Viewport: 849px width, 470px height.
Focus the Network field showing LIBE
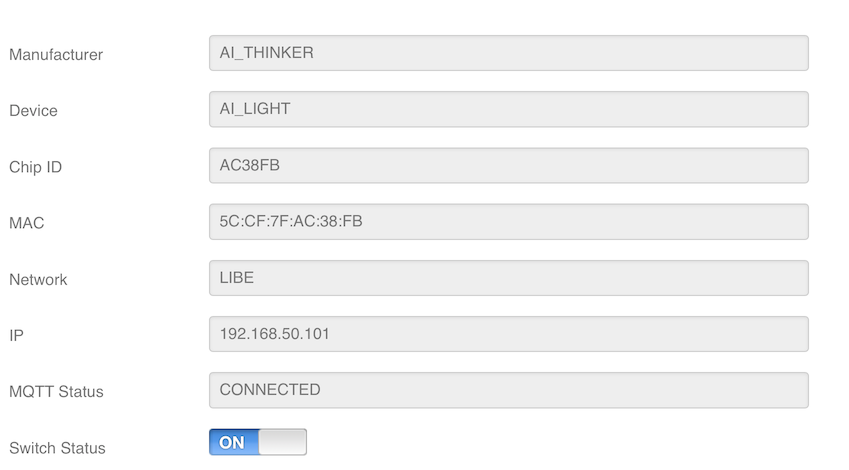pos(508,278)
